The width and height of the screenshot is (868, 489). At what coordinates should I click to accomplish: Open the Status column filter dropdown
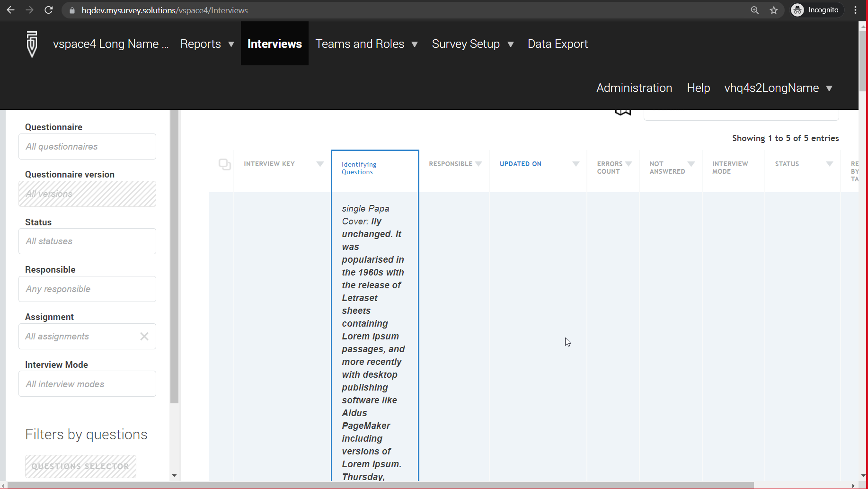(x=830, y=163)
